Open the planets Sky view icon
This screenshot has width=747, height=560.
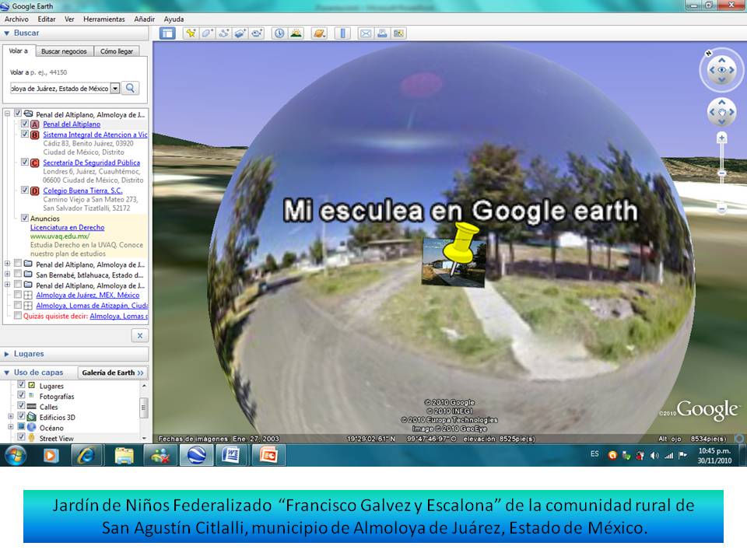(x=318, y=33)
